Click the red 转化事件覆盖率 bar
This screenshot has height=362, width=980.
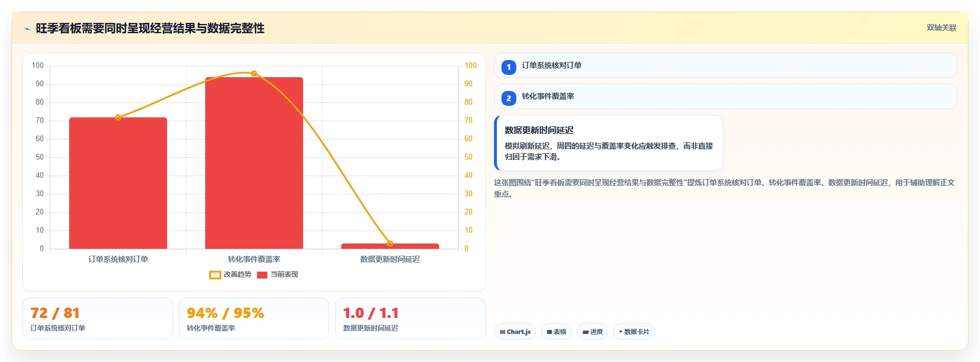[x=254, y=163]
